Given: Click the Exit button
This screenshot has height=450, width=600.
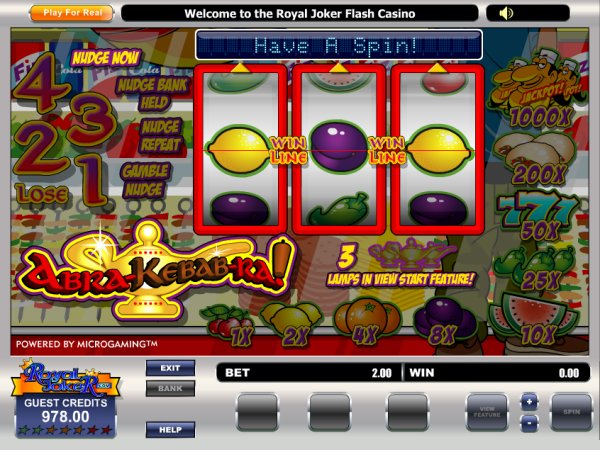Looking at the screenshot, I should point(170,368).
